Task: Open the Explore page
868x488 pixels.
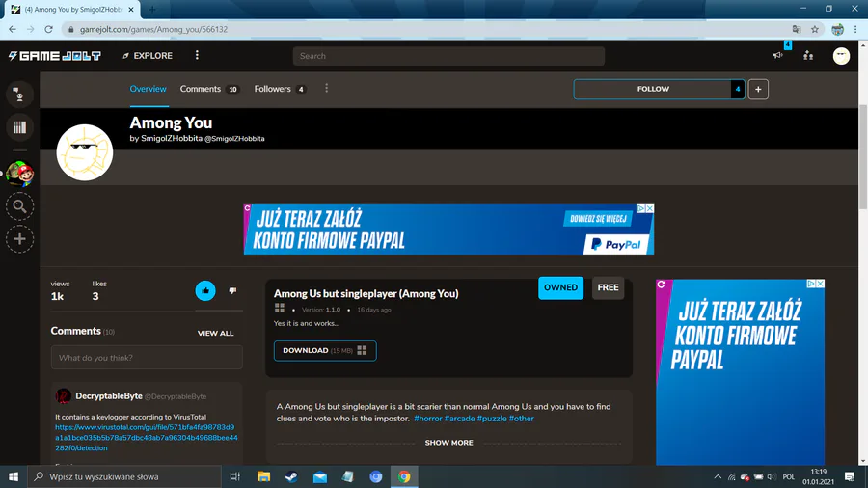Action: [x=148, y=56]
